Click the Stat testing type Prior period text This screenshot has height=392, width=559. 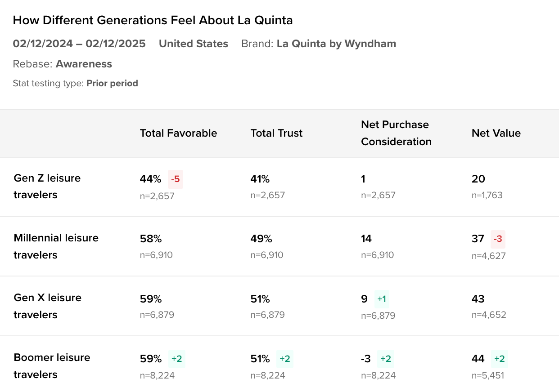tap(75, 83)
